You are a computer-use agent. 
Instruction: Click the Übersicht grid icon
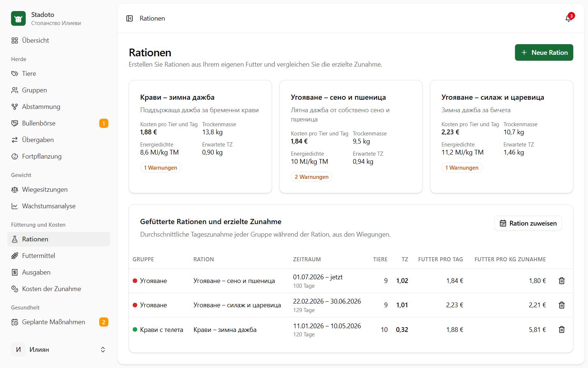pyautogui.click(x=15, y=40)
